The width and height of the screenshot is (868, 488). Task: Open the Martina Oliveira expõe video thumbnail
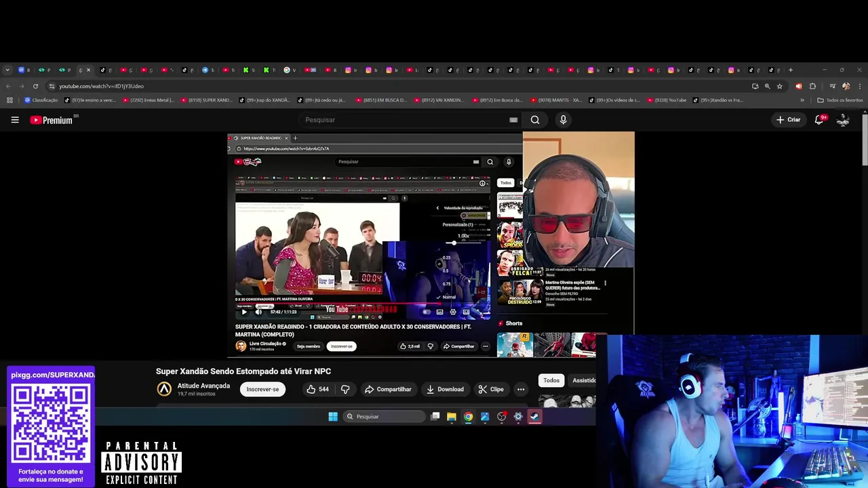point(520,292)
